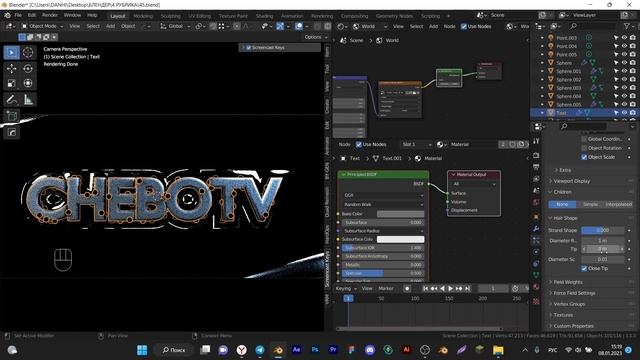Viewport: 640px width, 360px height.
Task: Select the Select Box tool in viewport toolbar
Action: pyautogui.click(x=11, y=53)
